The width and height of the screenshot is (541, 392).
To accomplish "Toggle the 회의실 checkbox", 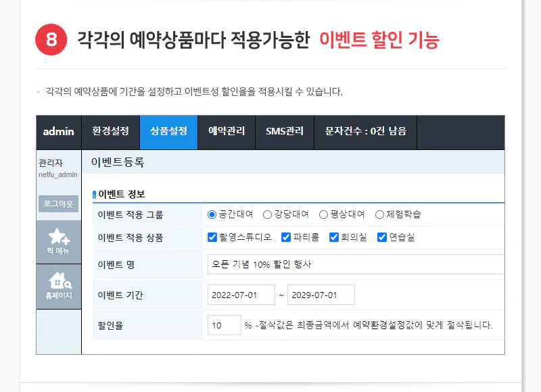I will click(334, 237).
